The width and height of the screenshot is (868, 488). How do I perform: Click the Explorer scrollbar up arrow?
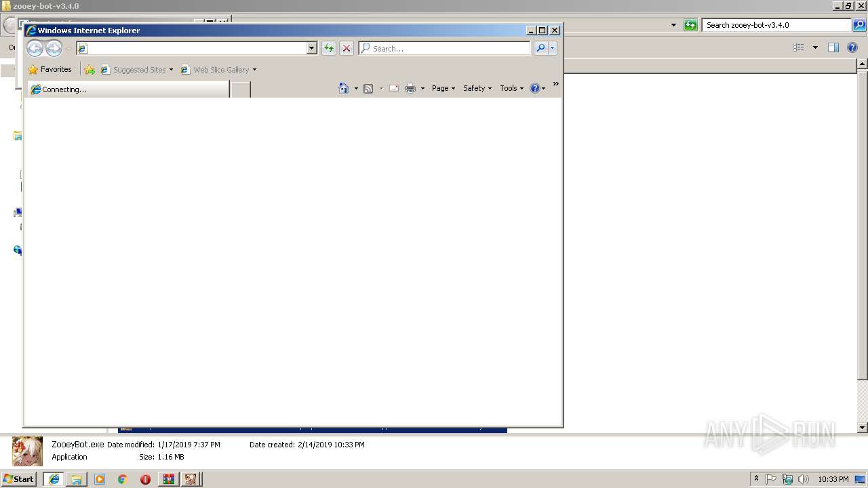[862, 64]
